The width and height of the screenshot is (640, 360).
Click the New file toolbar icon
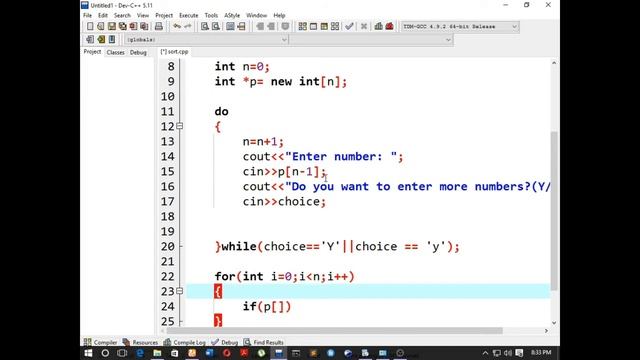pyautogui.click(x=90, y=27)
